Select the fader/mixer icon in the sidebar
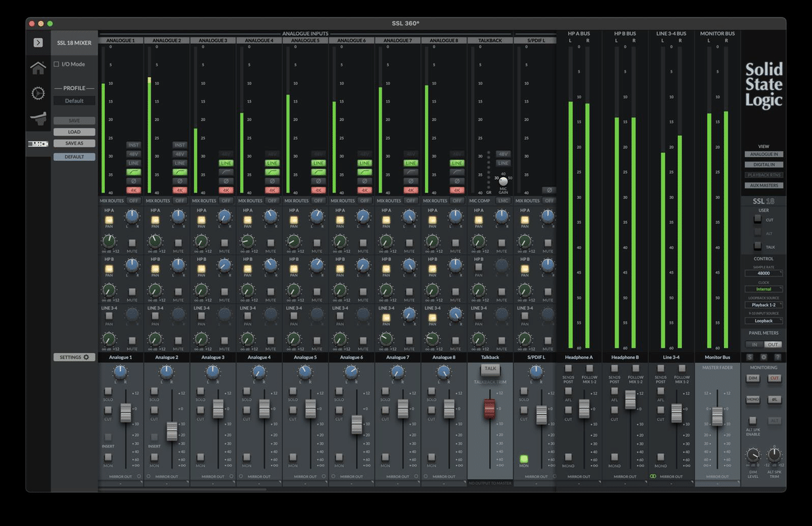812x526 pixels. point(37,118)
